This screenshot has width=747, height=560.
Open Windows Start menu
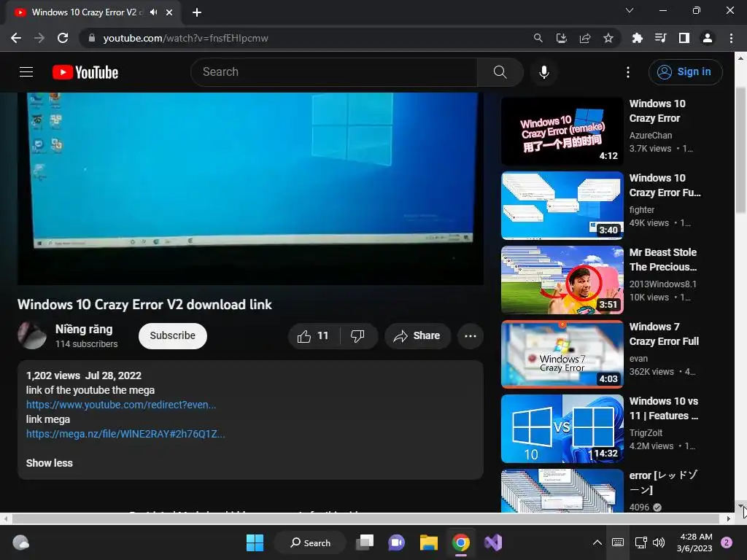[x=255, y=542]
